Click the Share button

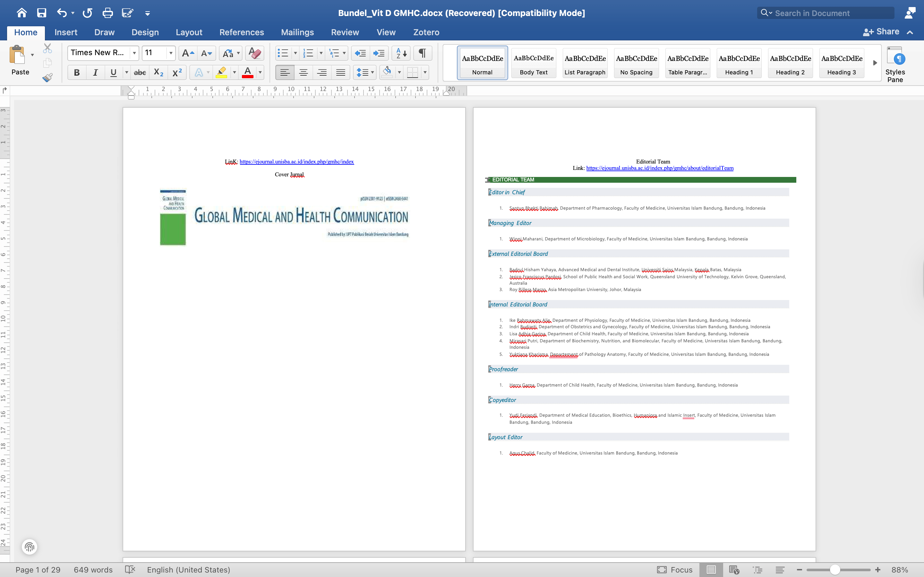tap(882, 32)
